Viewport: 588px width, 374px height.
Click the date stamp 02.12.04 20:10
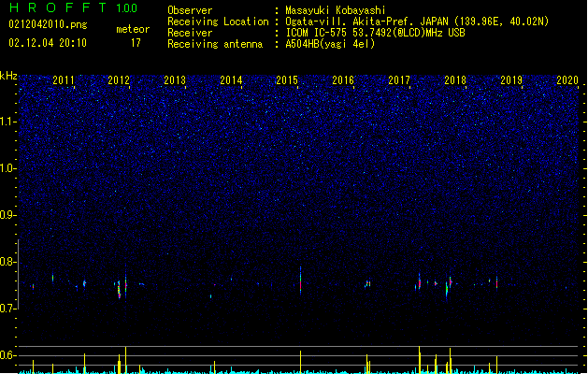click(x=48, y=43)
